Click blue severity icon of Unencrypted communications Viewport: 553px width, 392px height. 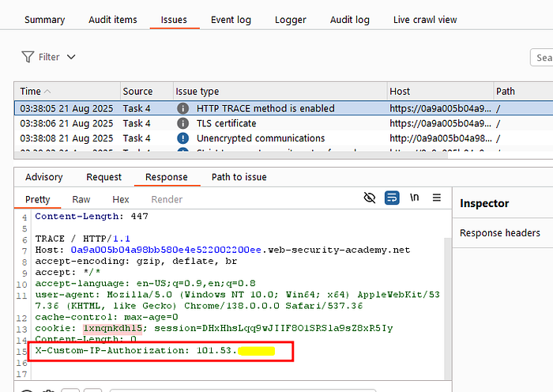(x=182, y=138)
